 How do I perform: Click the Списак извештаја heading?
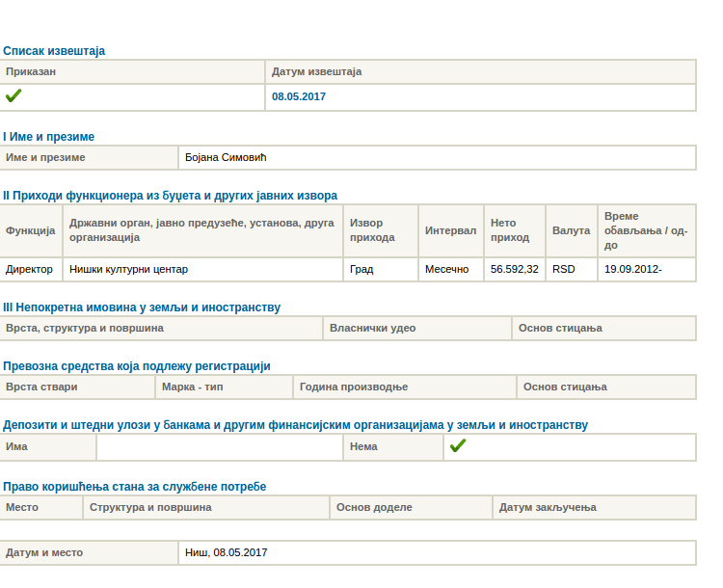coord(54,50)
